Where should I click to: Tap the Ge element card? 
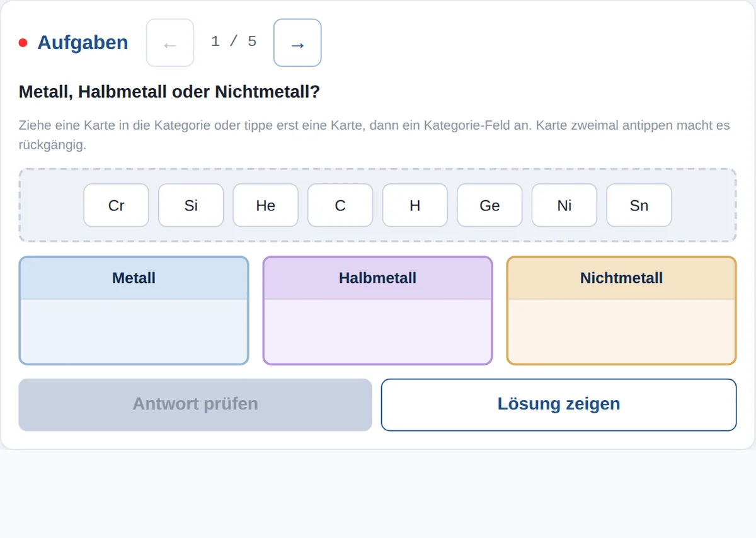[x=490, y=205]
